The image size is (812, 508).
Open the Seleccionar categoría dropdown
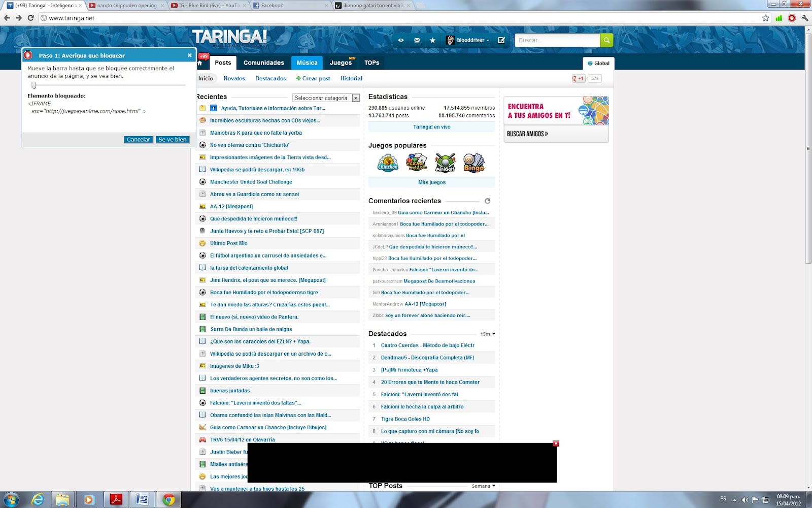point(326,98)
